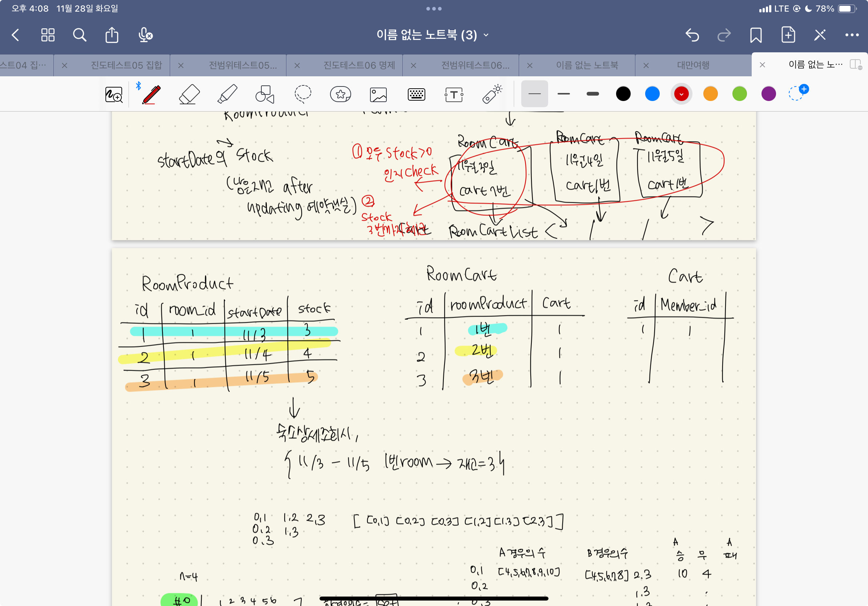Toggle the read-only pencil mode icon
The height and width of the screenshot is (606, 868).
click(x=820, y=35)
